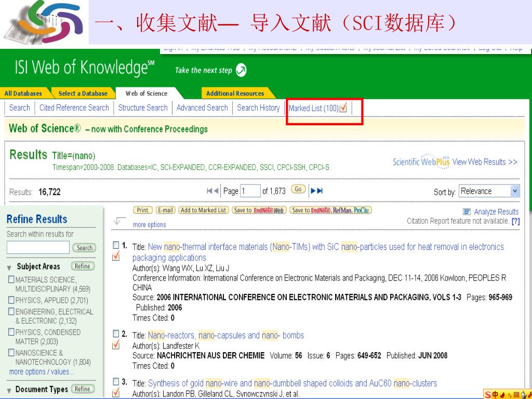Click the Take the next step arrow icon
The image size is (532, 399).
[x=241, y=70]
